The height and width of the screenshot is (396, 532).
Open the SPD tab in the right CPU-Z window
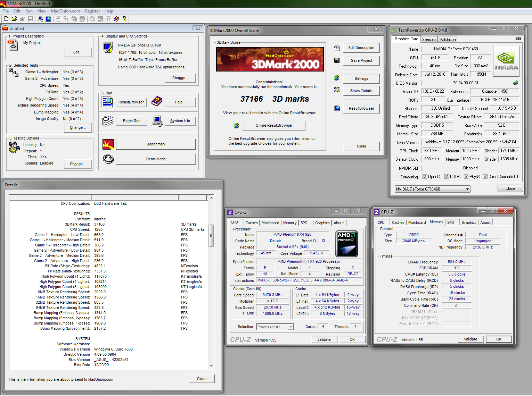451,222
